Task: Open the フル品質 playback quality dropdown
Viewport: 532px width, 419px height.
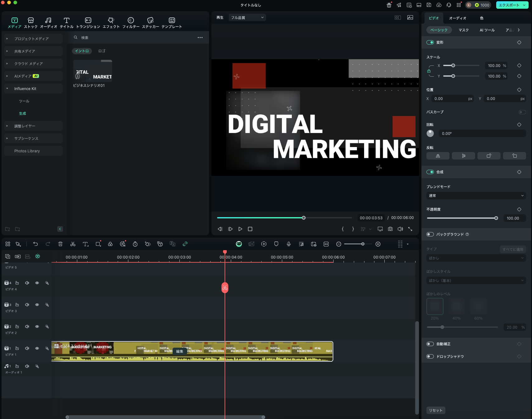Action: (x=247, y=18)
